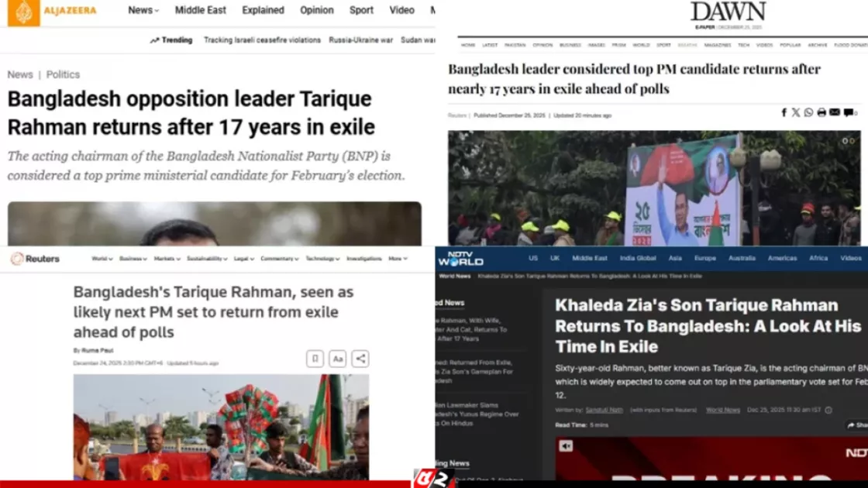Viewport: 868px width, 488px height.
Task: Open the Dawn comments bubble icon
Action: 848,113
